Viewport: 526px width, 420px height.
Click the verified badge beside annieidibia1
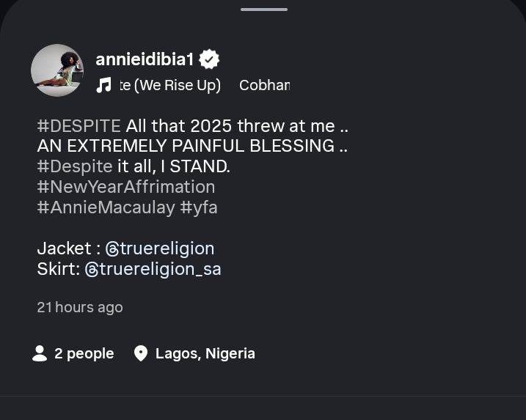[x=209, y=59]
